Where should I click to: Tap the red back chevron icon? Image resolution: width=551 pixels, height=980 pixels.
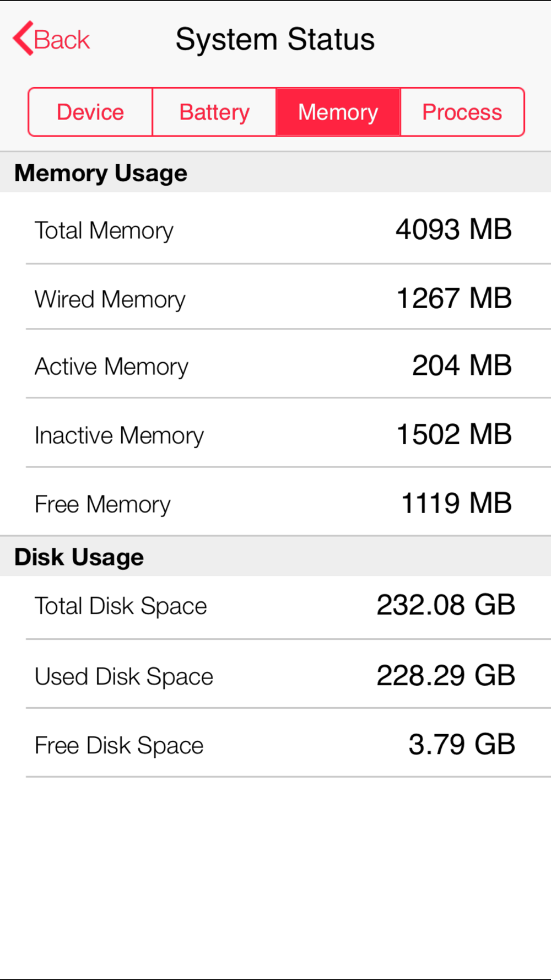click(23, 39)
